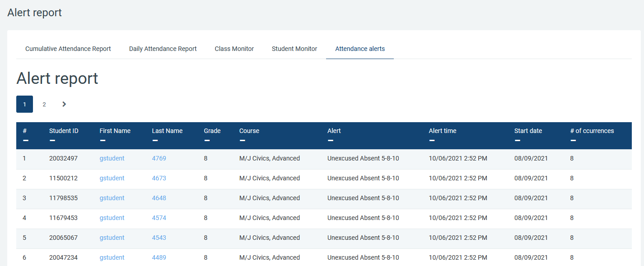This screenshot has height=266, width=644.
Task: Click sort dash icon under First Name
Action: pos(103,141)
